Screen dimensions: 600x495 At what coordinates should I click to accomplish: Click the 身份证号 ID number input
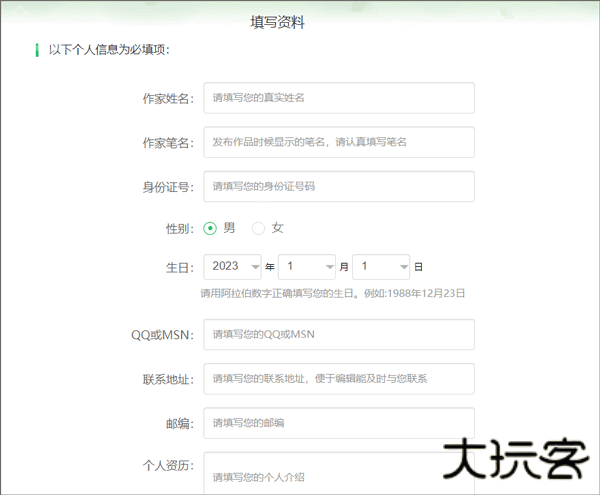[338, 186]
